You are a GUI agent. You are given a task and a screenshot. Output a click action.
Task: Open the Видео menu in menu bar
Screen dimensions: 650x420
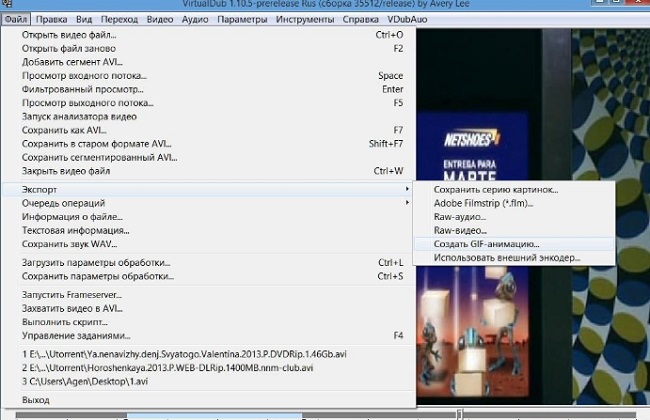pyautogui.click(x=159, y=19)
